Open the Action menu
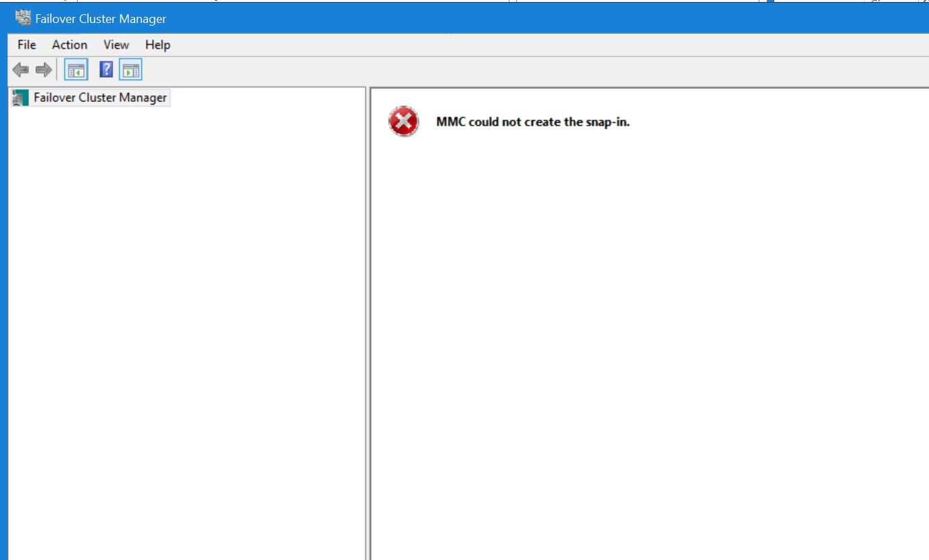The width and height of the screenshot is (929, 560). point(70,45)
